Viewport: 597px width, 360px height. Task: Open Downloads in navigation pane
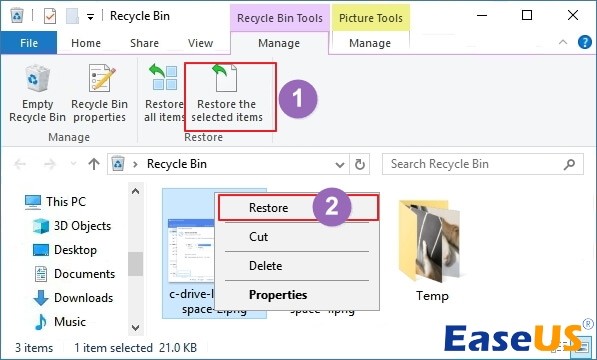tap(73, 298)
